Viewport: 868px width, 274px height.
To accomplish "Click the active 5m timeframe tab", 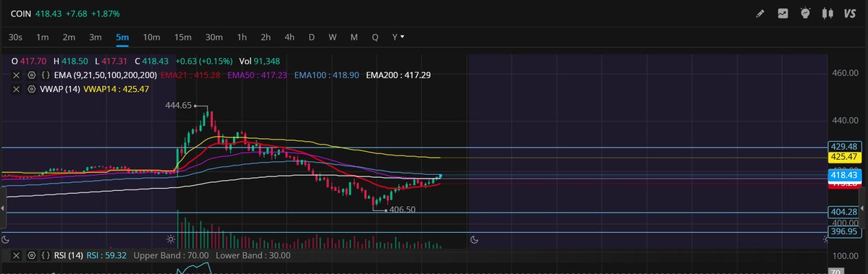I will [x=122, y=37].
